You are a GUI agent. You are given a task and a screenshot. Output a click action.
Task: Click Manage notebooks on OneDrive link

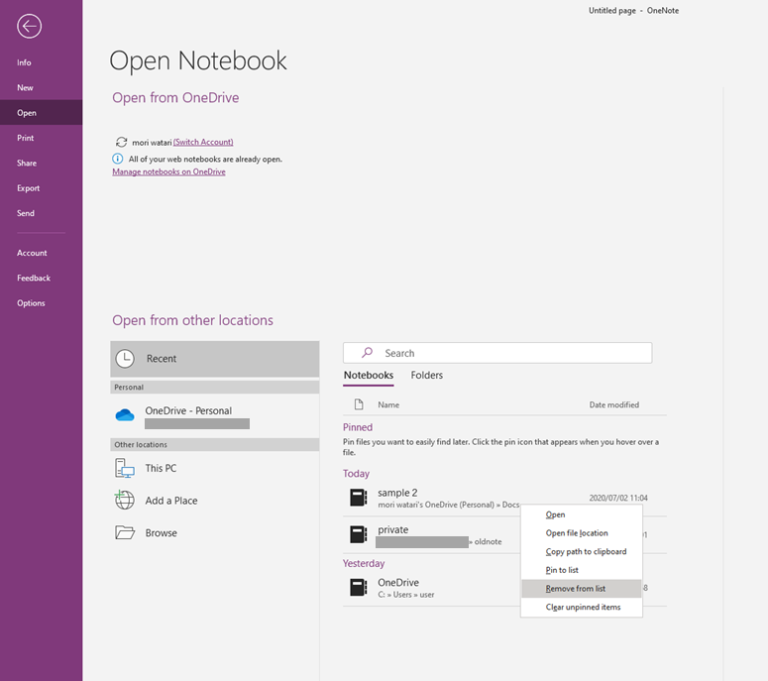pyautogui.click(x=169, y=172)
